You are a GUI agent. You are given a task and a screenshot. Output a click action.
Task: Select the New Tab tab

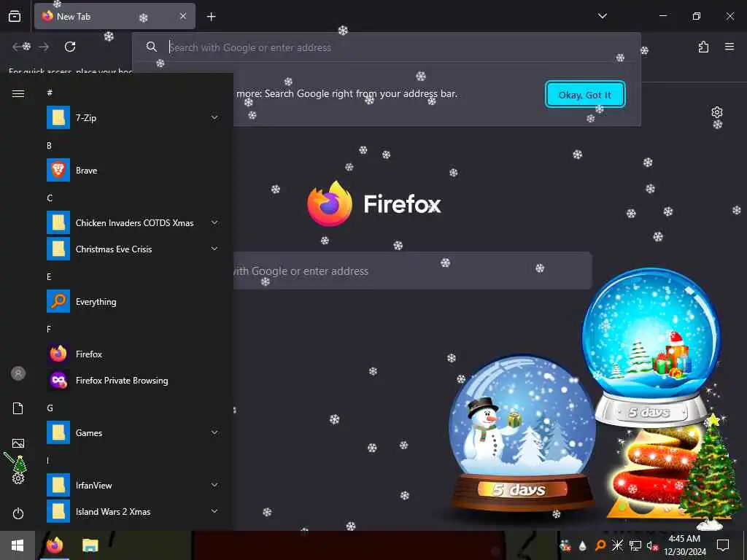pyautogui.click(x=115, y=16)
